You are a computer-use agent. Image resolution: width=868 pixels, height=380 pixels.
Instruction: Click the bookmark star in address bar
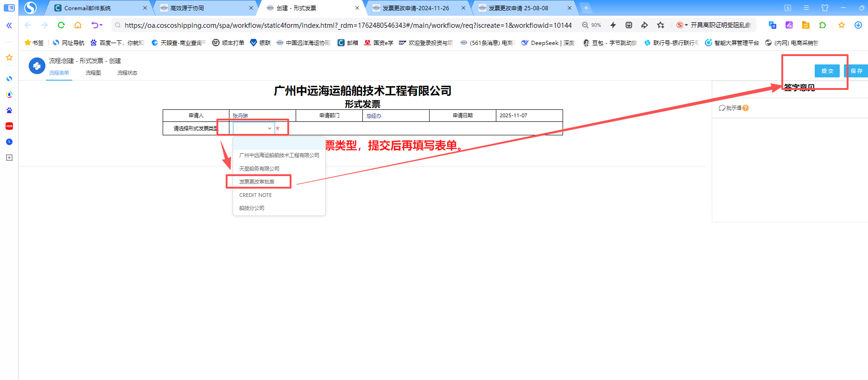tap(660, 25)
